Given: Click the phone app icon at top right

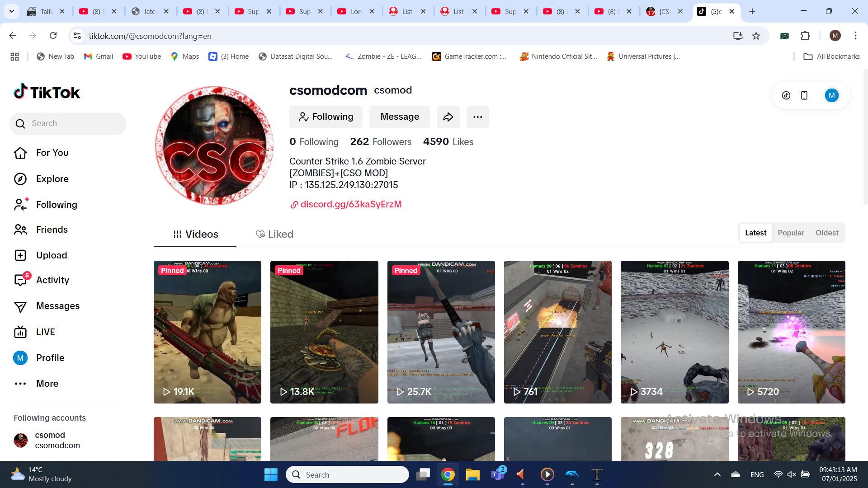Looking at the screenshot, I should click(804, 95).
